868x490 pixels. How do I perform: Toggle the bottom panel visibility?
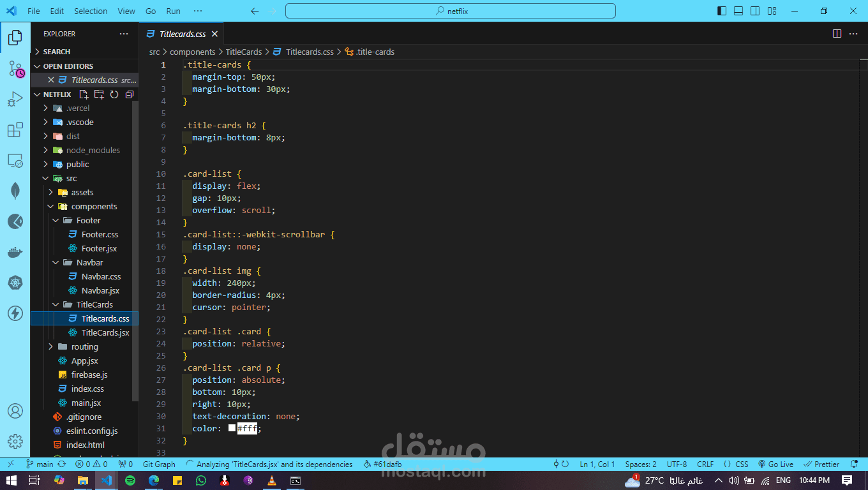(738, 11)
